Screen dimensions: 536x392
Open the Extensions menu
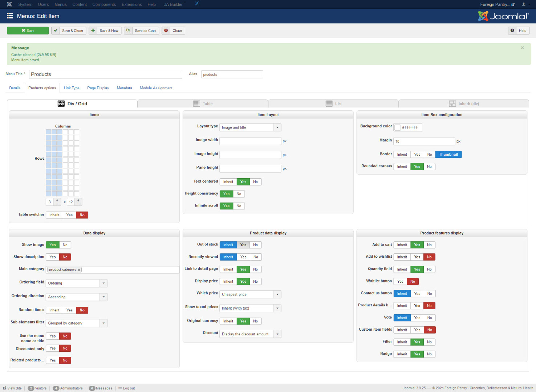click(x=131, y=4)
